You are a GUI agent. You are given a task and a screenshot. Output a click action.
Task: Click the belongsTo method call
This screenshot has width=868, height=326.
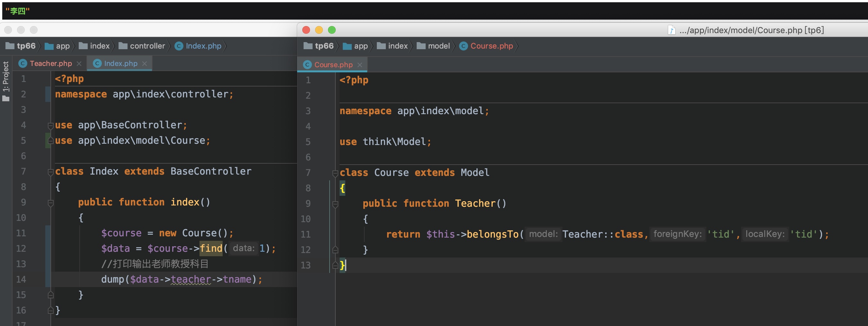tap(492, 234)
